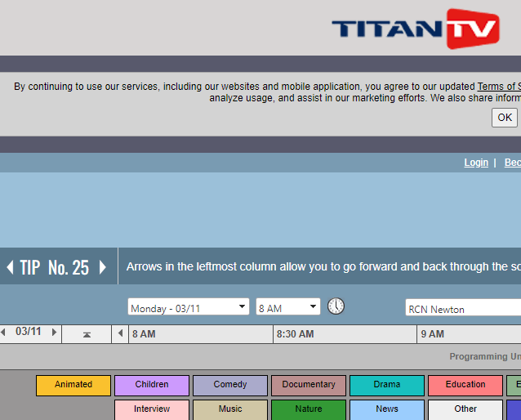
Task: Select the Interview genre swatch
Action: click(x=152, y=409)
